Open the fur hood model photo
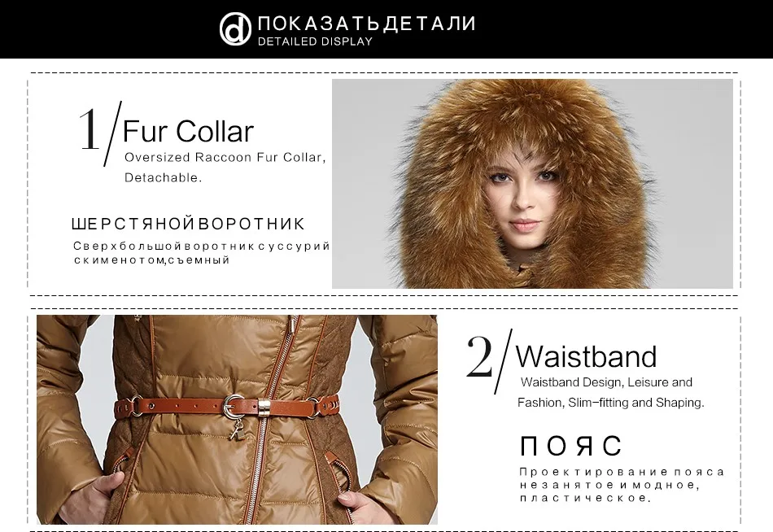 click(x=532, y=183)
